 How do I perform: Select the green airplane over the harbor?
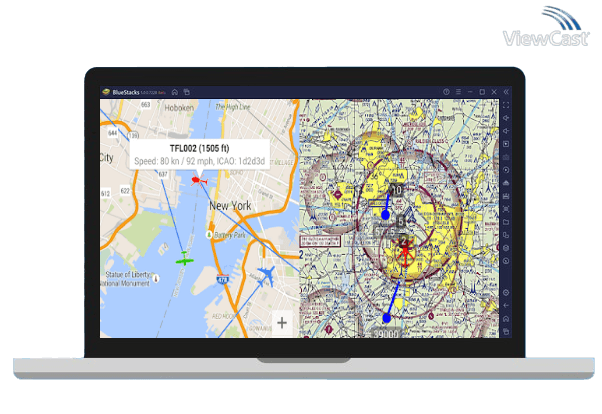point(185,259)
